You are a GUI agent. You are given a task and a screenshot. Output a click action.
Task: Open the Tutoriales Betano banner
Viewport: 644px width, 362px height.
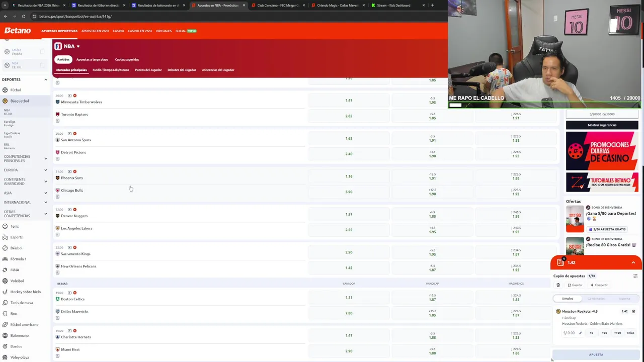click(x=602, y=182)
